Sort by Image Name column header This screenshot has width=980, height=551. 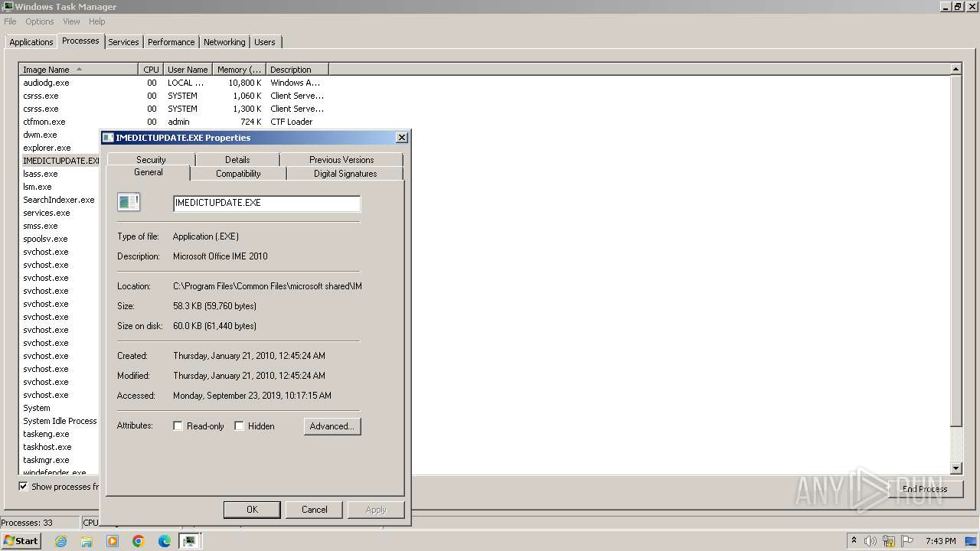click(78, 70)
